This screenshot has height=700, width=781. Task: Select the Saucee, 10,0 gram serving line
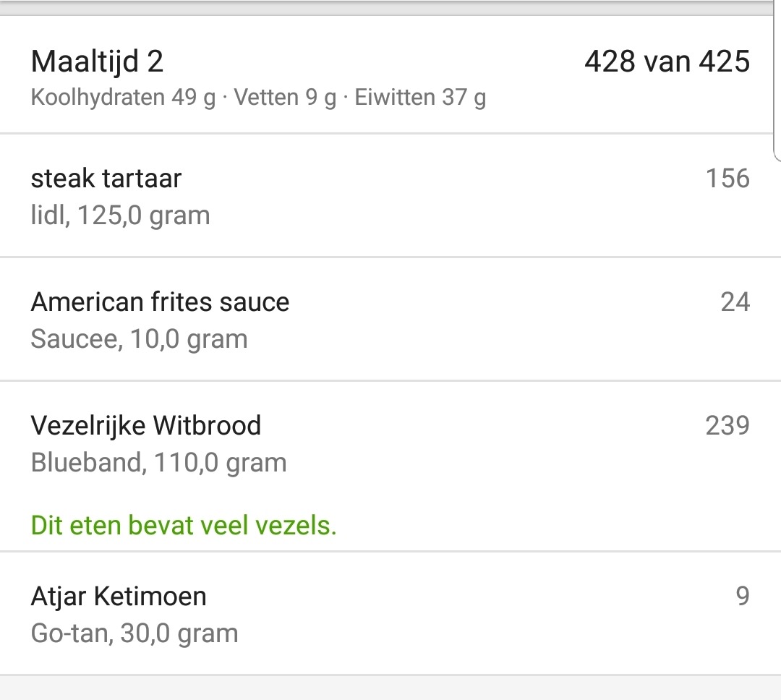pos(139,338)
